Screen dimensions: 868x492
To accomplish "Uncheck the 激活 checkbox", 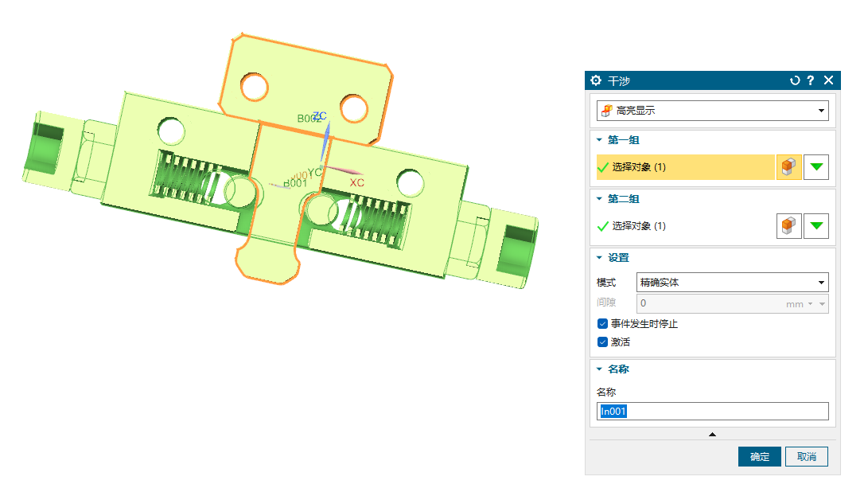I will (x=603, y=342).
